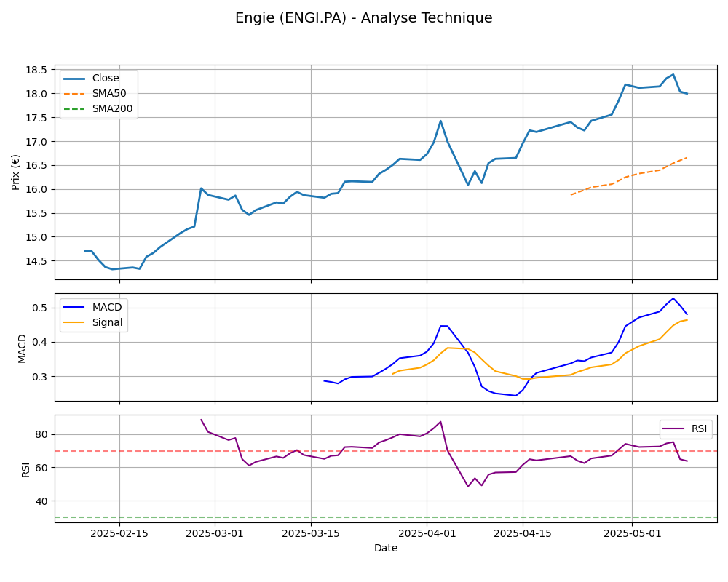Click the 0.5 tick on MACD axis
728x582 pixels.
(x=39, y=308)
